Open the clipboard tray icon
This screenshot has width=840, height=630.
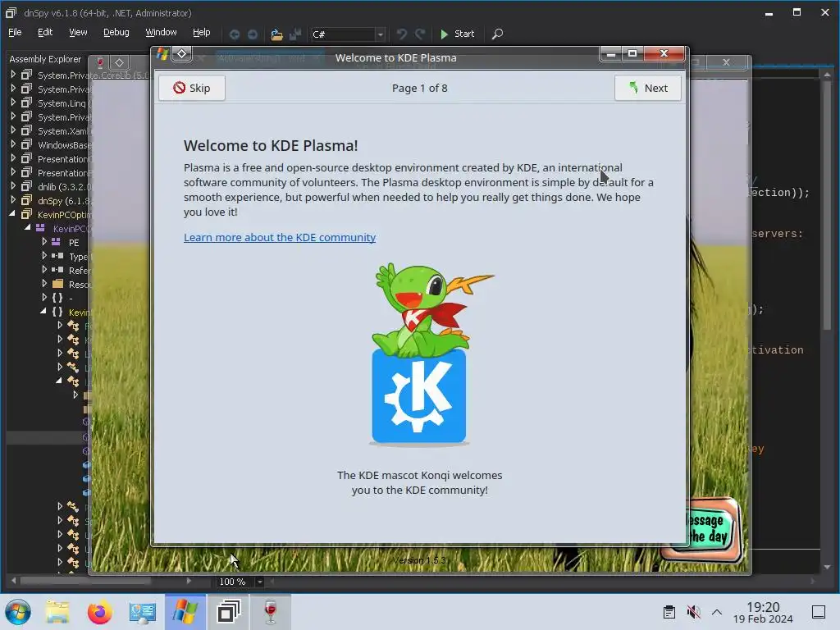click(669, 612)
